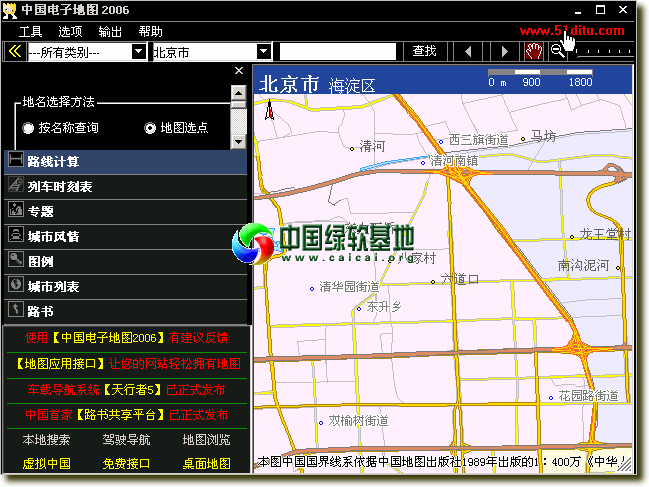Click the 图例 legend icon
649x487 pixels.
pyautogui.click(x=16, y=260)
